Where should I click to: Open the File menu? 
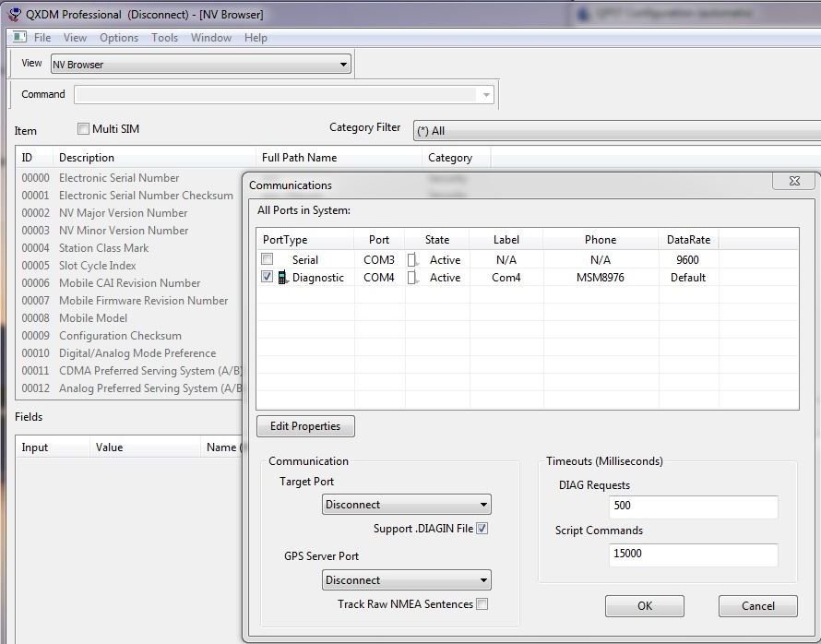[x=42, y=38]
